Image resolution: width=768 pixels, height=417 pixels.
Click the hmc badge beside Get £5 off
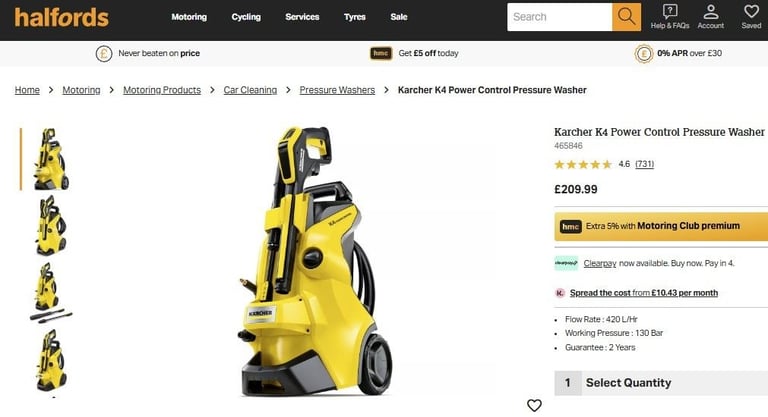tap(381, 53)
